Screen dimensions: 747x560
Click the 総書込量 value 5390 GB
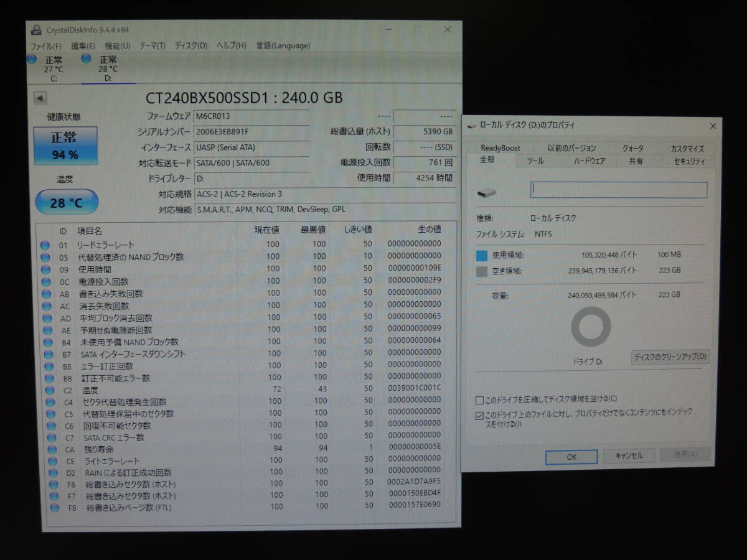[x=425, y=132]
